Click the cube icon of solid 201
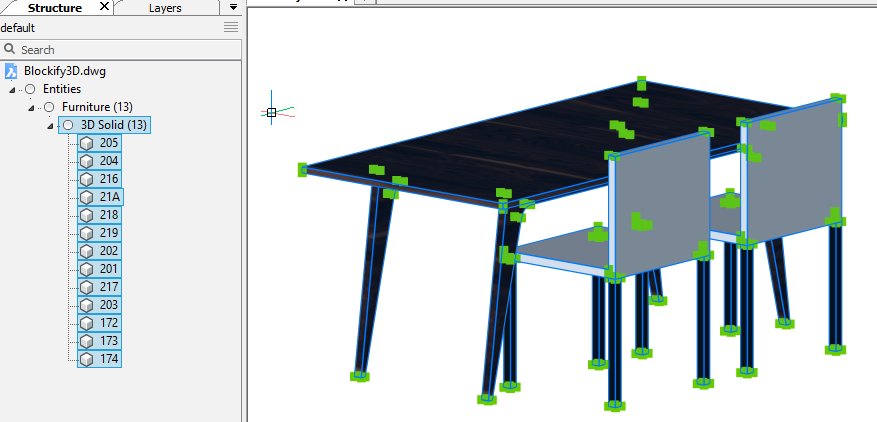 86,269
